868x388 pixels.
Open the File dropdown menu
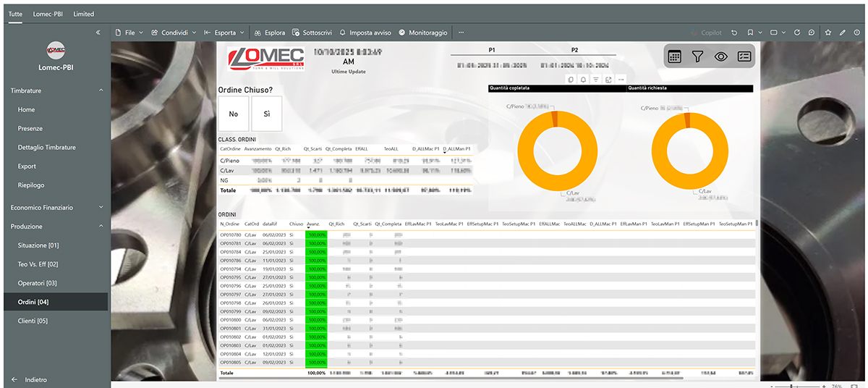click(129, 33)
